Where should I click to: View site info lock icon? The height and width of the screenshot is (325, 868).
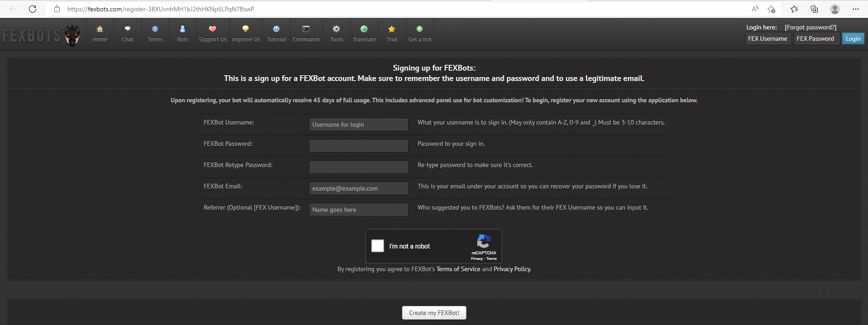click(57, 9)
